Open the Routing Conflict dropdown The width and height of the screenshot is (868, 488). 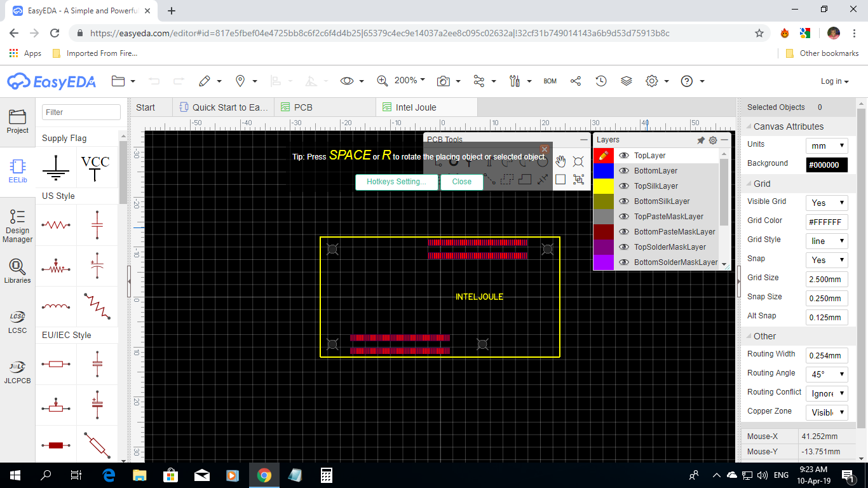(x=827, y=393)
